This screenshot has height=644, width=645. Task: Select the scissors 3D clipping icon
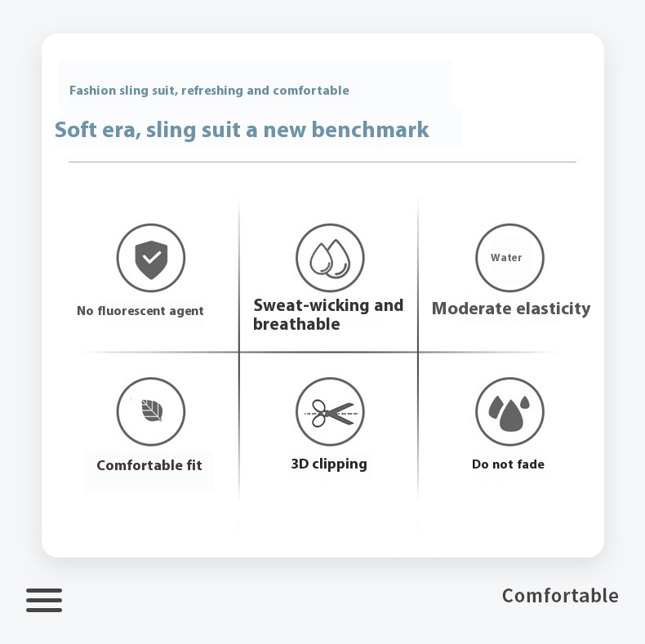[330, 411]
